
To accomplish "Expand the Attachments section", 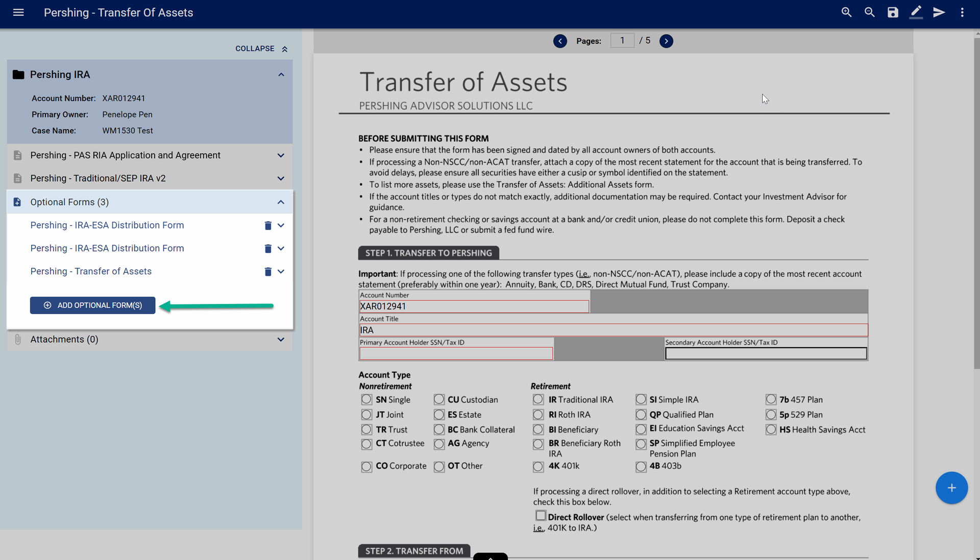I will coord(281,340).
